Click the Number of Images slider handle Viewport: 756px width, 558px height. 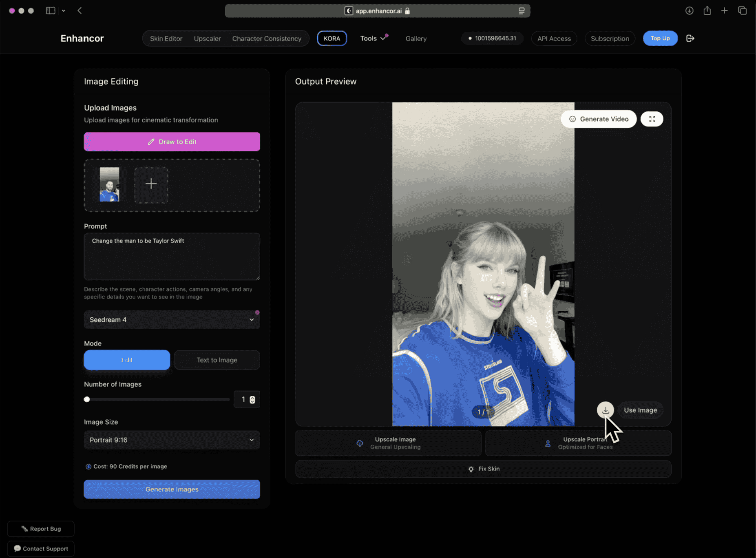(x=87, y=399)
